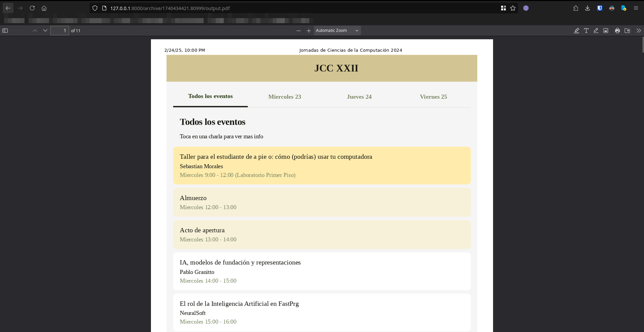Viewport: 644px width, 332px height.
Task: Switch to the Viernes 25 tab
Action: [x=433, y=97]
